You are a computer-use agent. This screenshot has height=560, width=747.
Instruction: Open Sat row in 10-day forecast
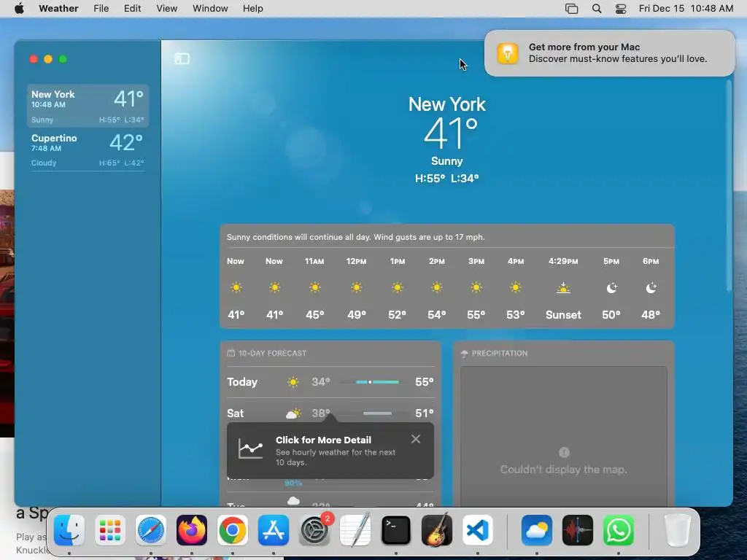pyautogui.click(x=330, y=413)
